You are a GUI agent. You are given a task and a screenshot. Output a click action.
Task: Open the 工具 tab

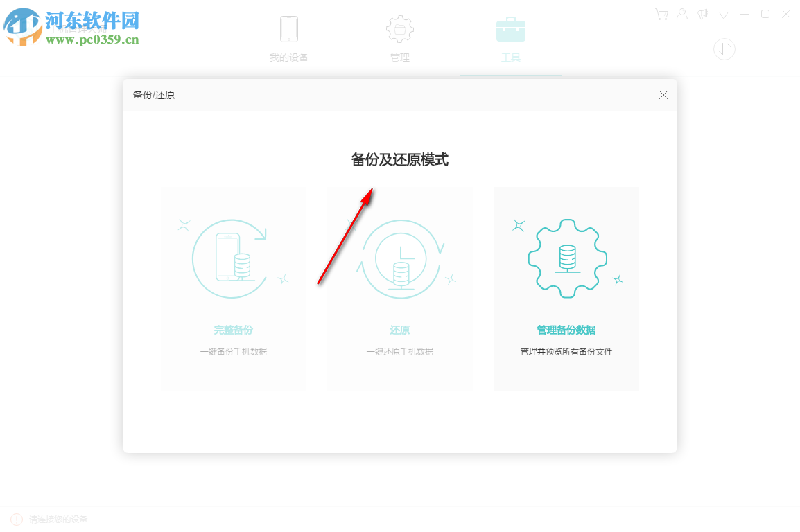(x=511, y=57)
